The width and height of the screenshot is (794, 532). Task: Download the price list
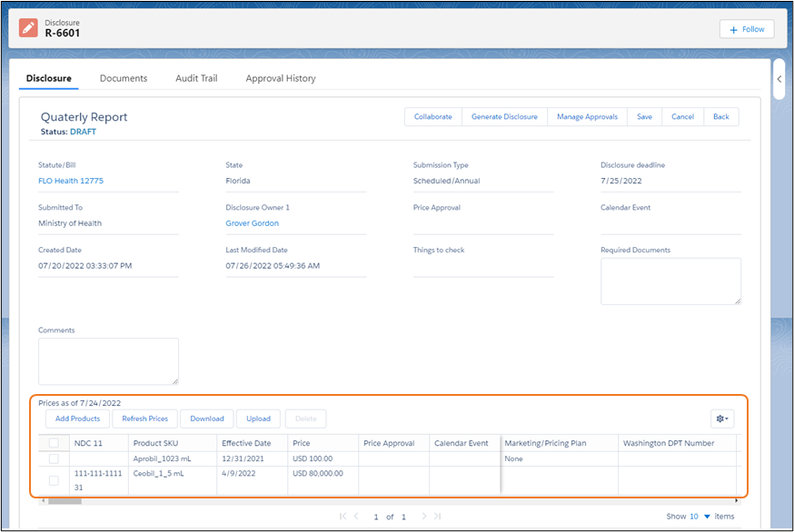[207, 419]
